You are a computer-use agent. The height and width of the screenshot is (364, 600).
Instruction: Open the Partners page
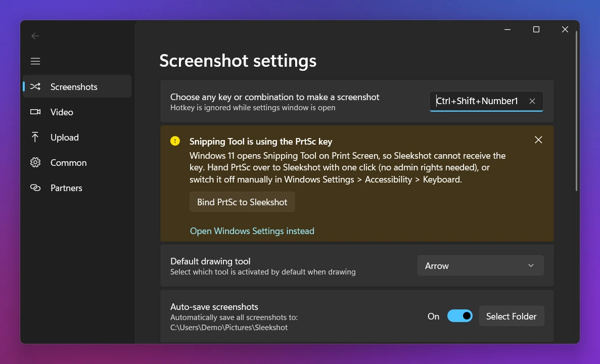77,188
